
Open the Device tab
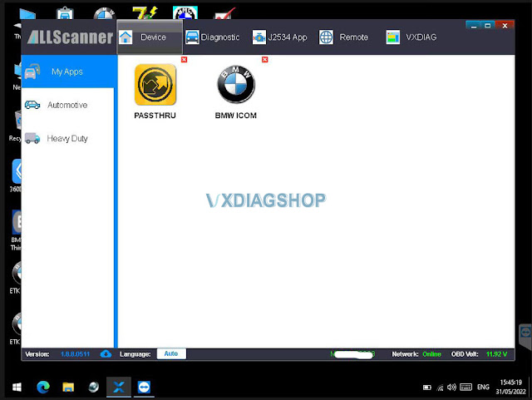[150, 37]
